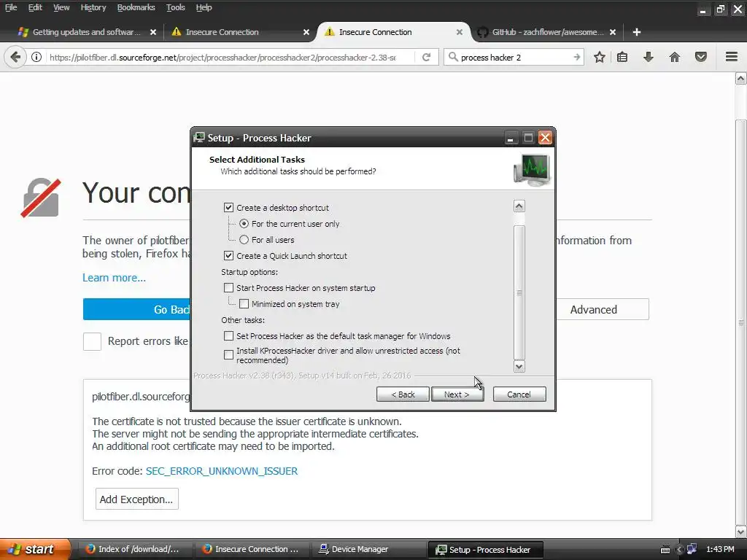The height and width of the screenshot is (560, 747).
Task: Open the Edit menu
Action: click(x=35, y=7)
